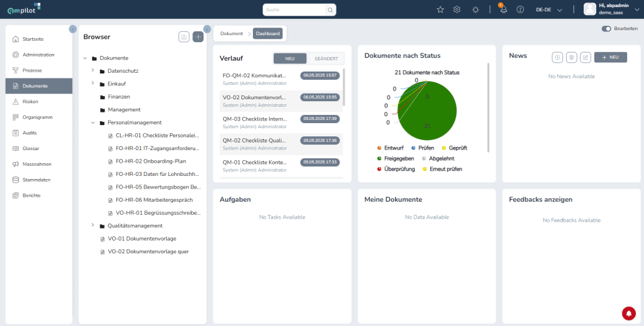The height and width of the screenshot is (326, 644).
Task: Click the NEU button in News
Action: click(x=610, y=57)
